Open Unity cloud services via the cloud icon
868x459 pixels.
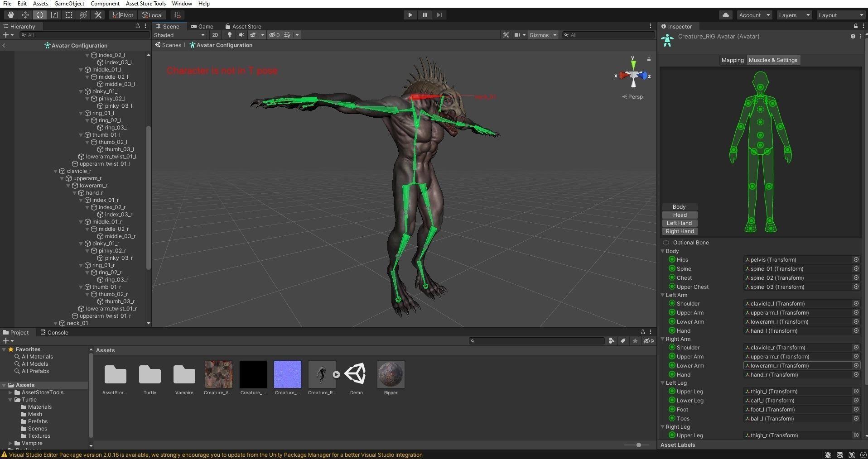[x=726, y=15]
